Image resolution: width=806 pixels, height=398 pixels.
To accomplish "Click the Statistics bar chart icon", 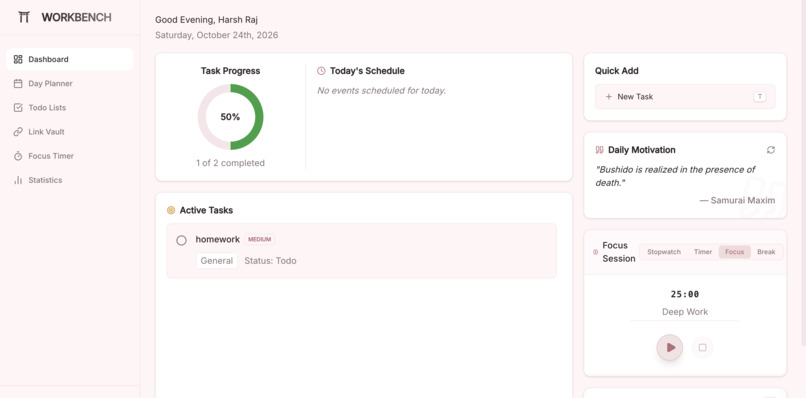I will click(18, 180).
